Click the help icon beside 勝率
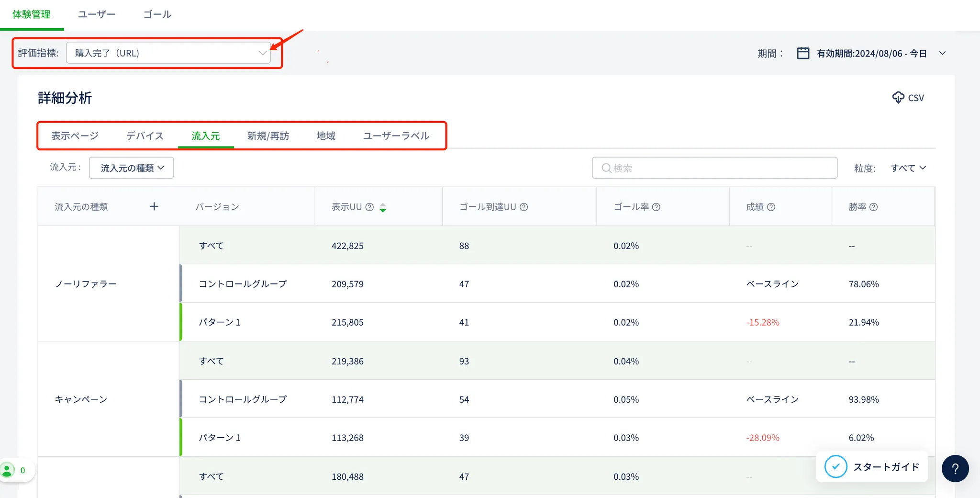980x498 pixels. click(873, 207)
